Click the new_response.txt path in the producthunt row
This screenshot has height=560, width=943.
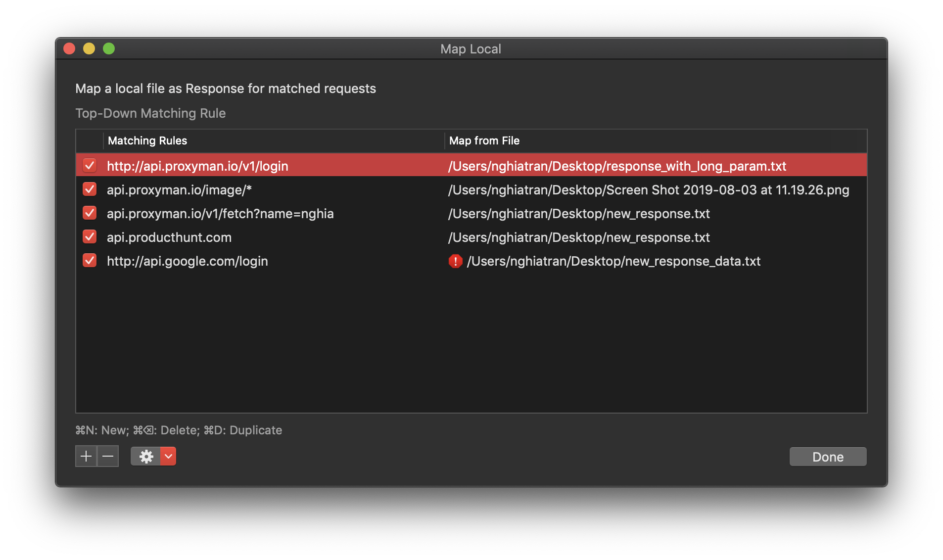(x=579, y=237)
